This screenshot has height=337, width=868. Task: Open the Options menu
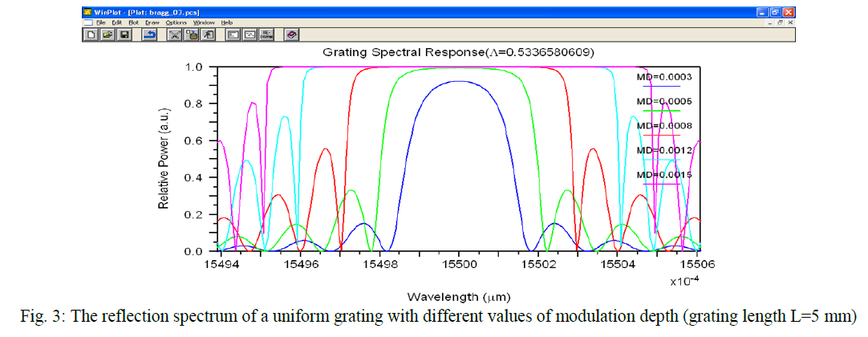pos(176,22)
